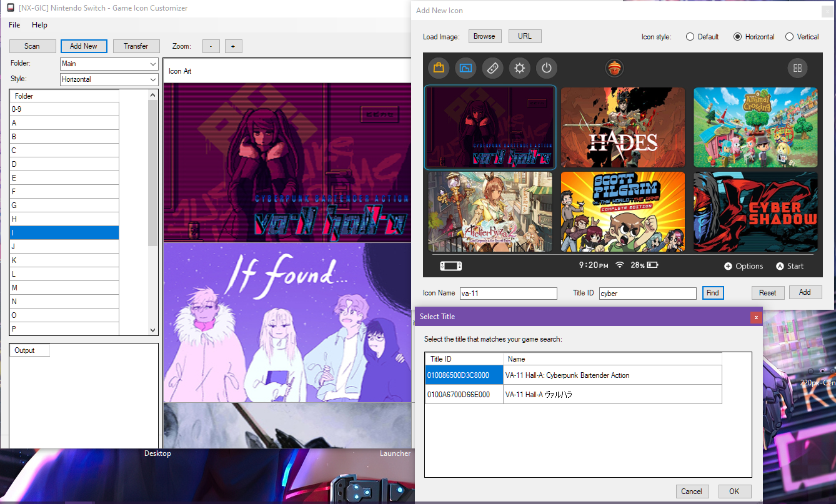Select the Atelier Ryza preview tile
Screen dimensions: 836x504
click(490, 212)
